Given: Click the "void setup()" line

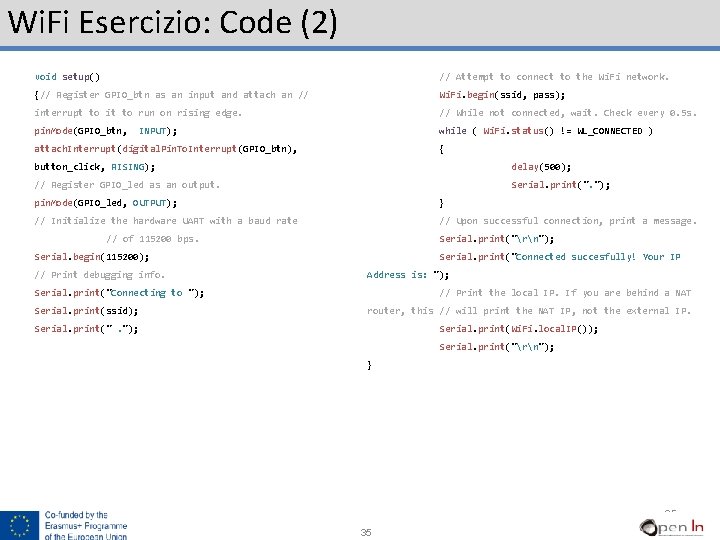Looking at the screenshot, I should pos(67,77).
